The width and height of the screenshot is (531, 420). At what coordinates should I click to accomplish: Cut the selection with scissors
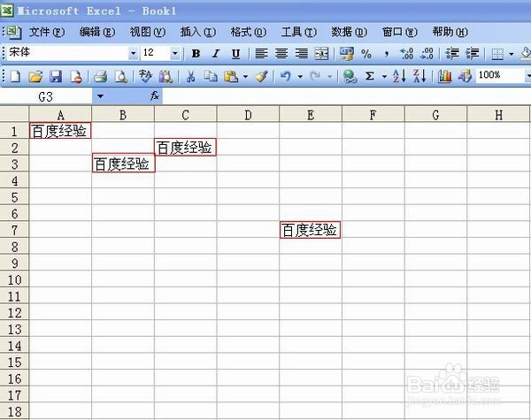pyautogui.click(x=191, y=76)
